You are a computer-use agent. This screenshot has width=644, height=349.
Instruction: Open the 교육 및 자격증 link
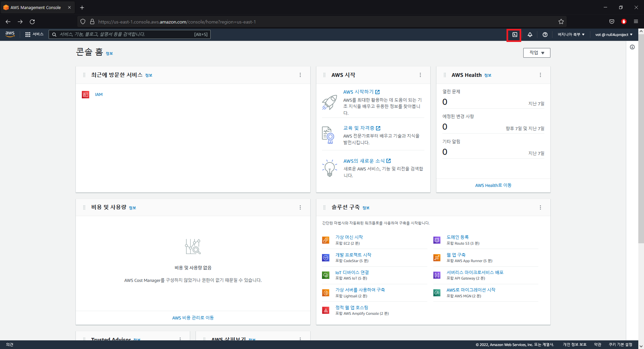(x=362, y=128)
